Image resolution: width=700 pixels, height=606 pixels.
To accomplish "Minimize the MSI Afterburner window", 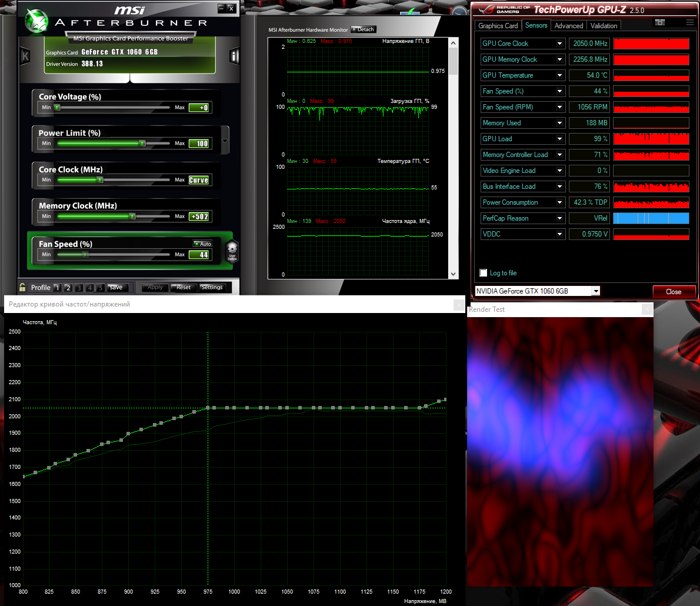I will coord(221,8).
